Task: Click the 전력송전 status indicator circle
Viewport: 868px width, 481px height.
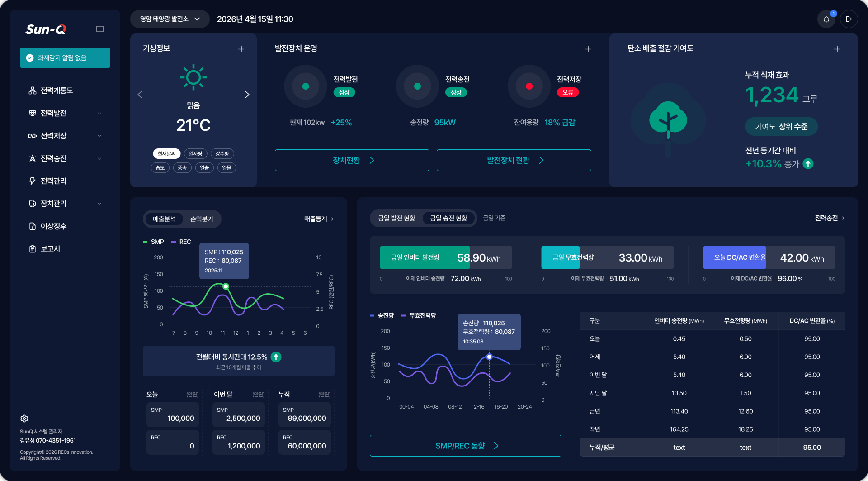Action: tap(417, 86)
